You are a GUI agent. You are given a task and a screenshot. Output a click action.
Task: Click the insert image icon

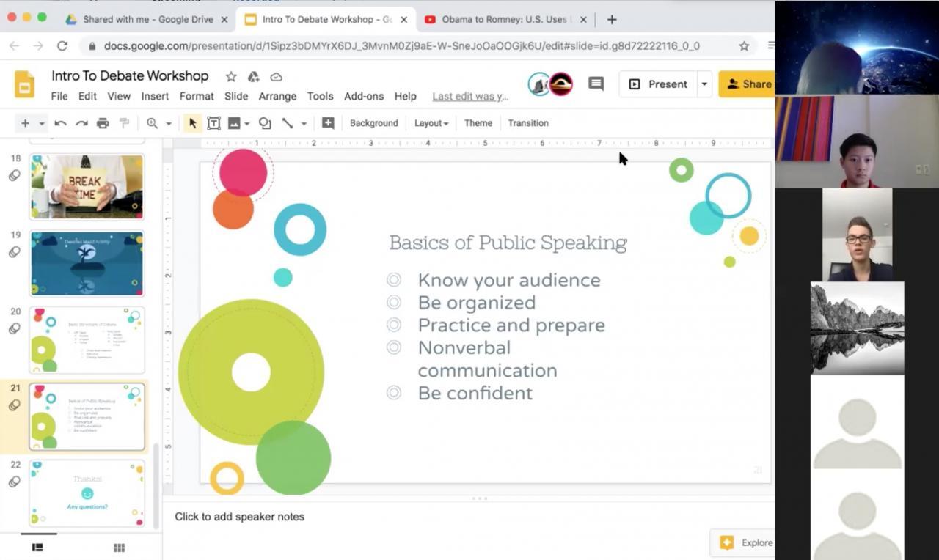[234, 123]
